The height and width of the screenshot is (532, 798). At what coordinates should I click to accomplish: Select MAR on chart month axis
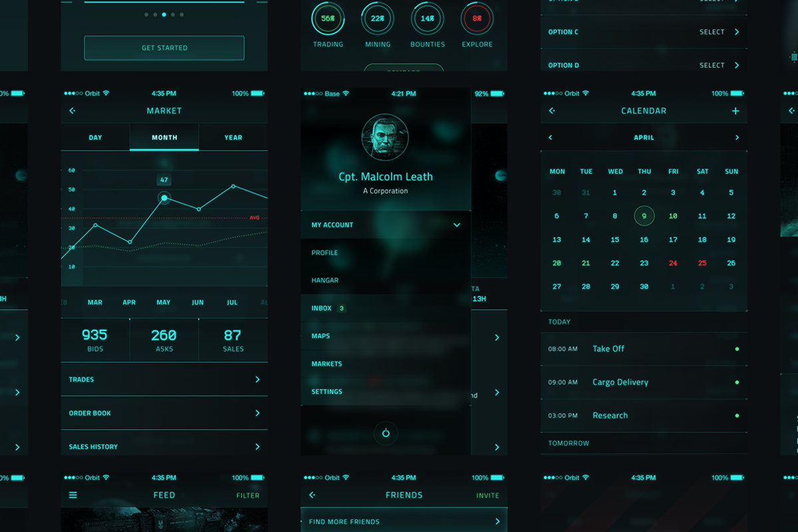[x=95, y=303]
